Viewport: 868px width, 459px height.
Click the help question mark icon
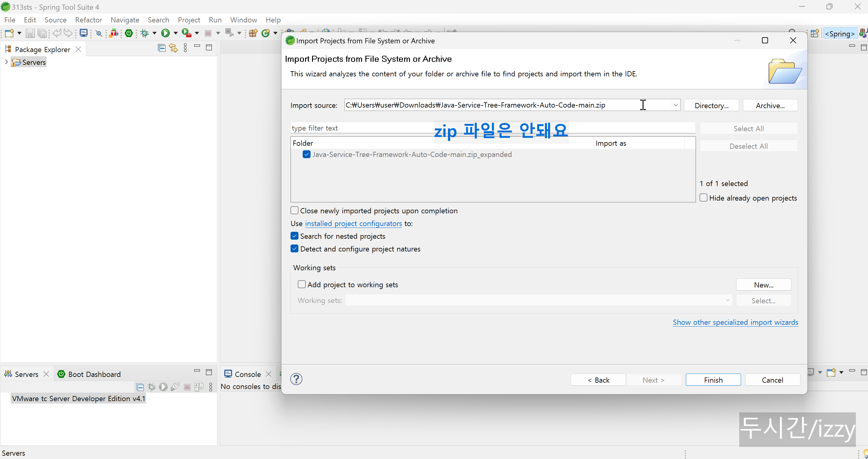296,379
